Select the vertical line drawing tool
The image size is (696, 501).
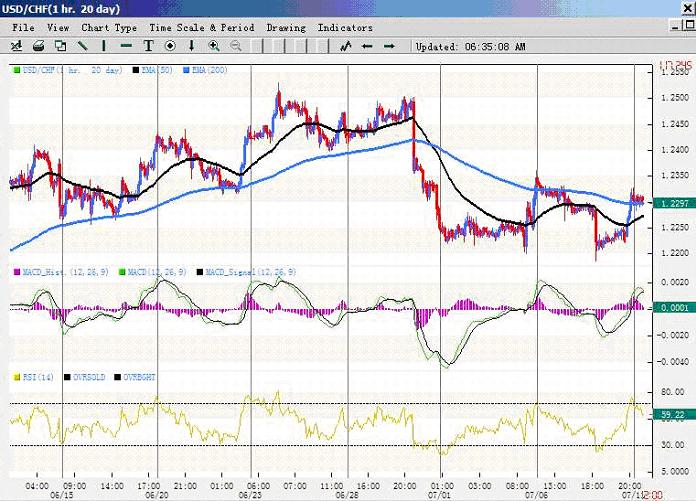[x=104, y=46]
